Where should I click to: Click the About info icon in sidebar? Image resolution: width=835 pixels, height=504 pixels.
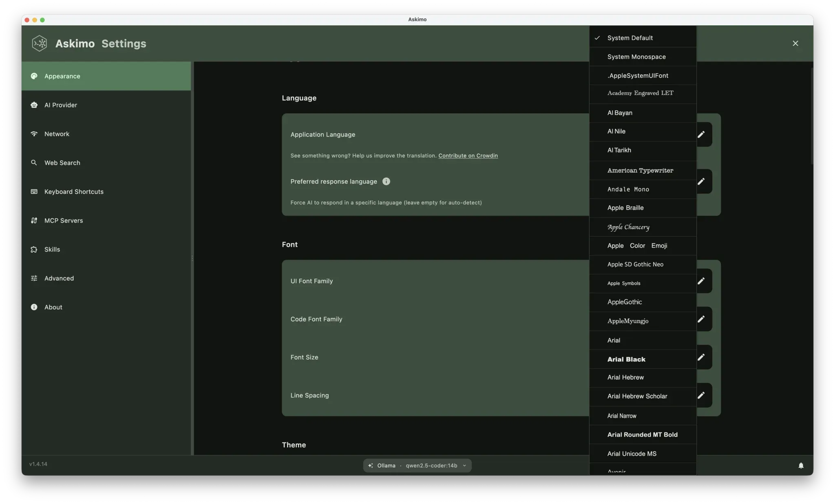34,308
